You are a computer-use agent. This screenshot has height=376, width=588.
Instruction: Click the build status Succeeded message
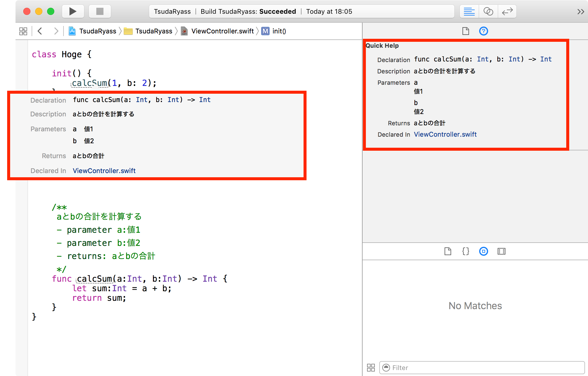point(247,11)
